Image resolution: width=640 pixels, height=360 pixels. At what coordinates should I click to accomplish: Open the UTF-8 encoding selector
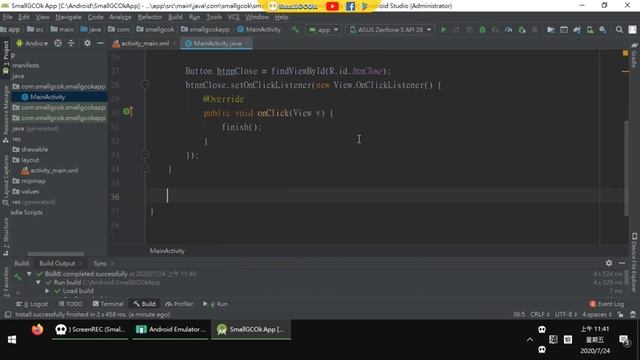click(x=566, y=315)
